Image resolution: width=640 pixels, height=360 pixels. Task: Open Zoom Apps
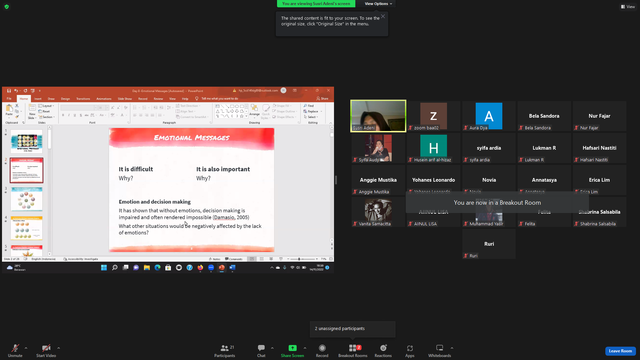click(410, 351)
